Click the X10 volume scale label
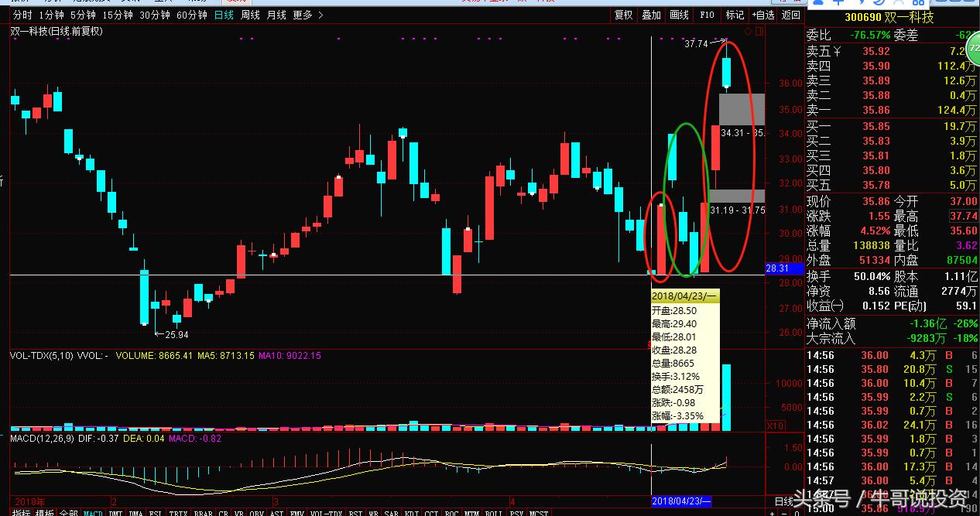 [775, 425]
